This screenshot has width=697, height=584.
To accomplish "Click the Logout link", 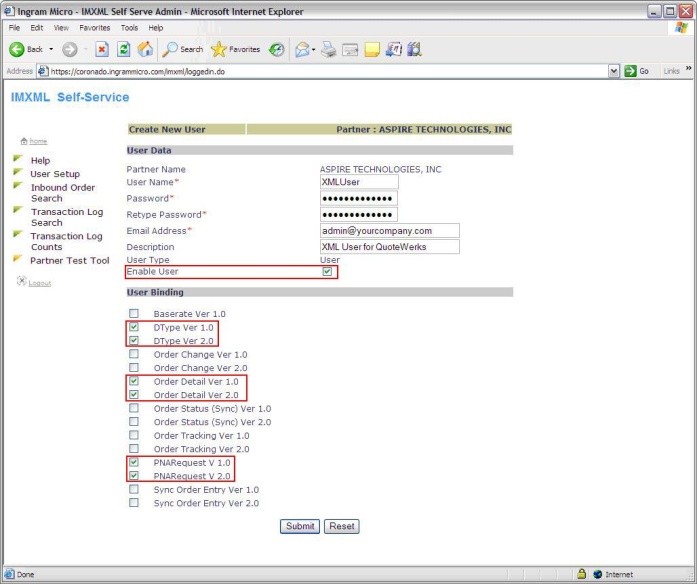I will click(40, 283).
